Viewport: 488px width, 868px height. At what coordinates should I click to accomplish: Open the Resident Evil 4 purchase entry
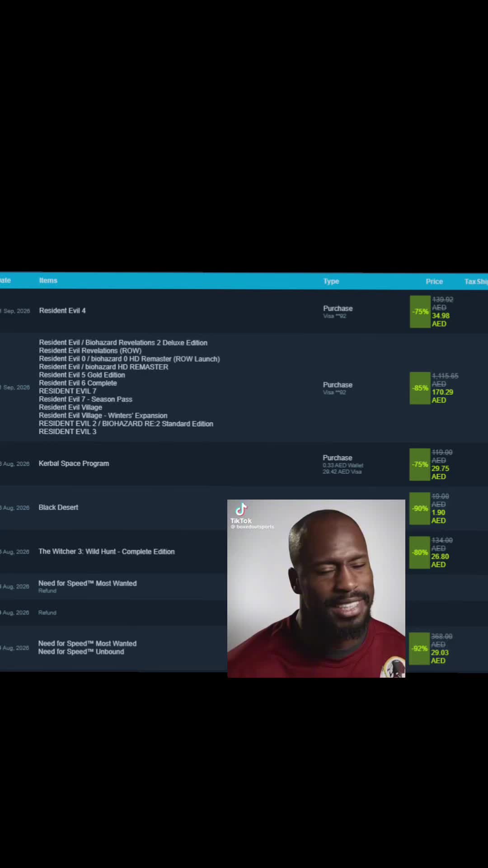62,311
